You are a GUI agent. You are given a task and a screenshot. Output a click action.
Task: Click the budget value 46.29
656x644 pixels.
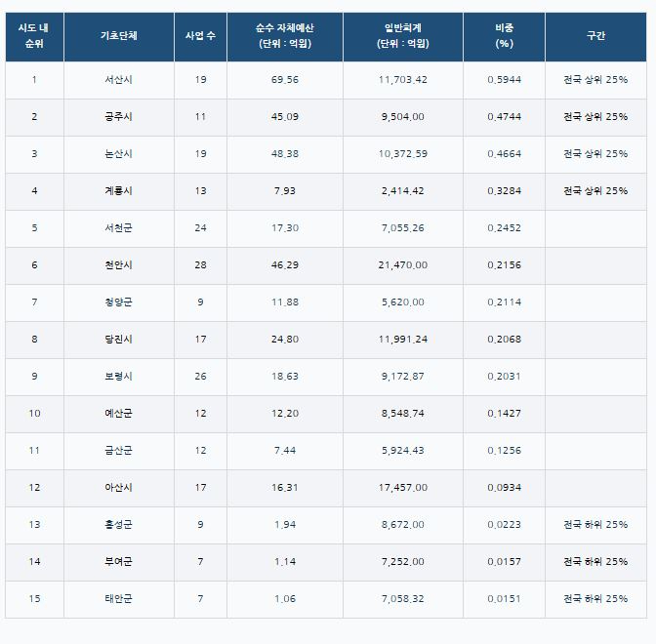(x=285, y=265)
